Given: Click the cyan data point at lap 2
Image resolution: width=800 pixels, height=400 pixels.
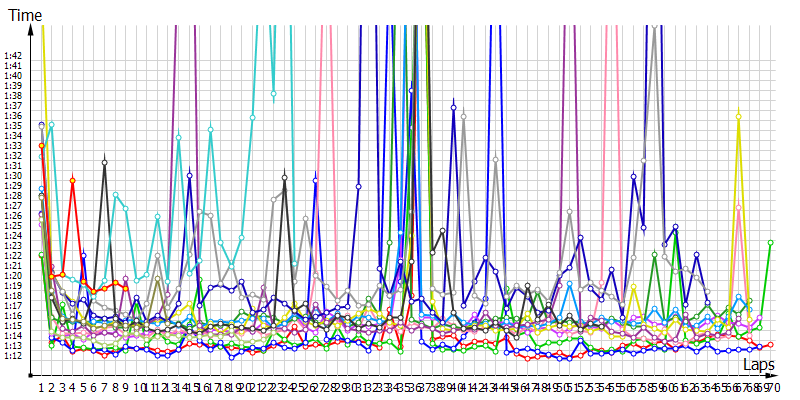Looking at the screenshot, I should [x=51, y=125].
